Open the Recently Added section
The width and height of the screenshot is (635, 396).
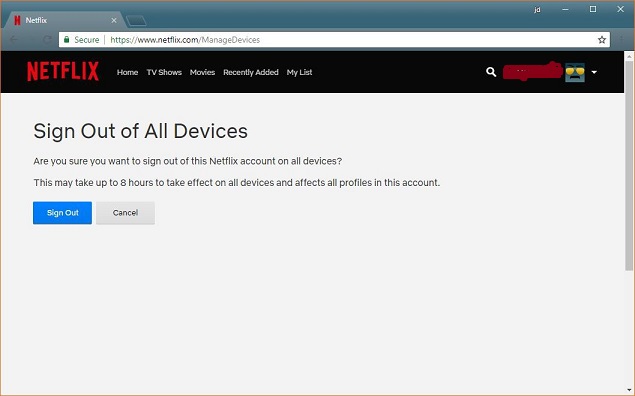coord(251,72)
